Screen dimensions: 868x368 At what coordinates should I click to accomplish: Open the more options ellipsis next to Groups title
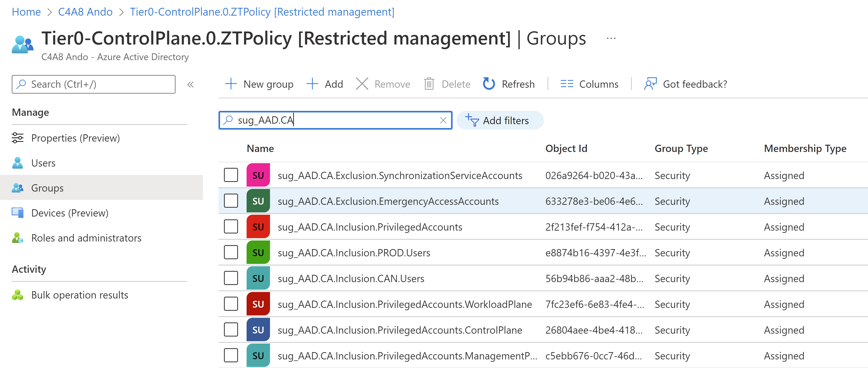(x=611, y=39)
